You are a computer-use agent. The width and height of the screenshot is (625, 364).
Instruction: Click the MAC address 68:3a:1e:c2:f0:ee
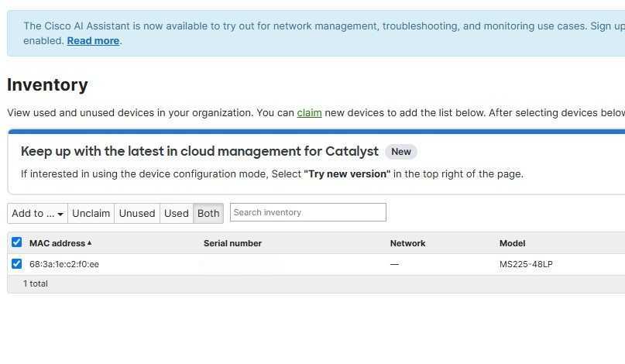pyautogui.click(x=64, y=264)
